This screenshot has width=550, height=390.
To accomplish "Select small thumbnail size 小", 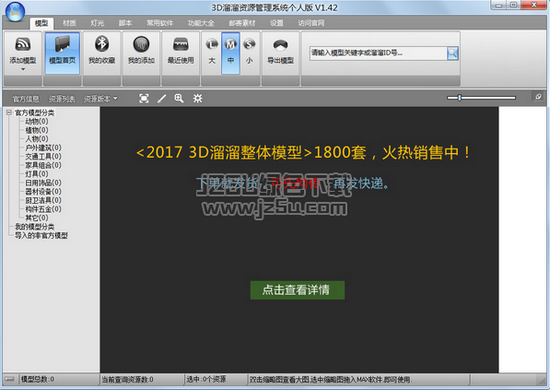I will tap(249, 52).
